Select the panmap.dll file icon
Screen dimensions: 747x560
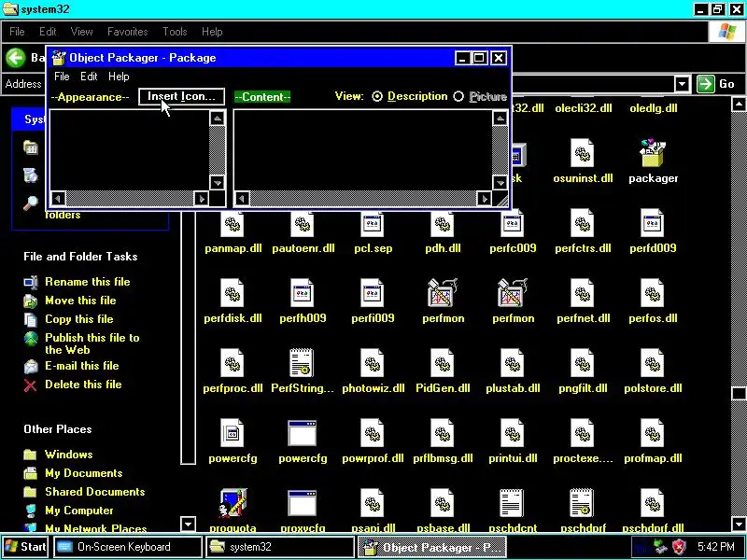click(233, 223)
